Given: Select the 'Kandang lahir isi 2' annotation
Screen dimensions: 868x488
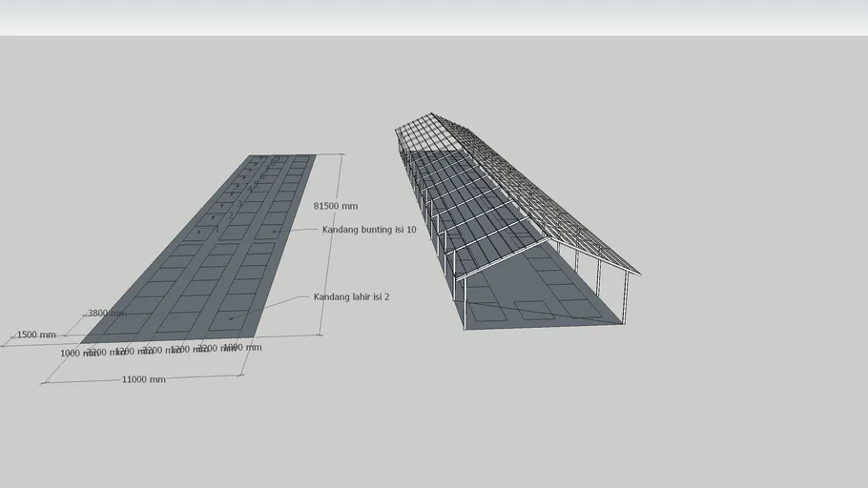Looking at the screenshot, I should pyautogui.click(x=351, y=296).
